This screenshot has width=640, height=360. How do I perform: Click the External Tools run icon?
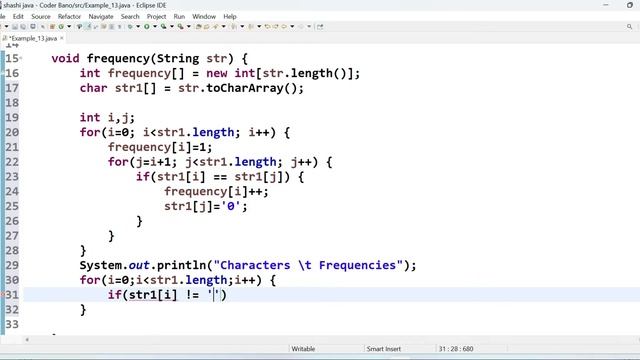[x=180, y=27]
